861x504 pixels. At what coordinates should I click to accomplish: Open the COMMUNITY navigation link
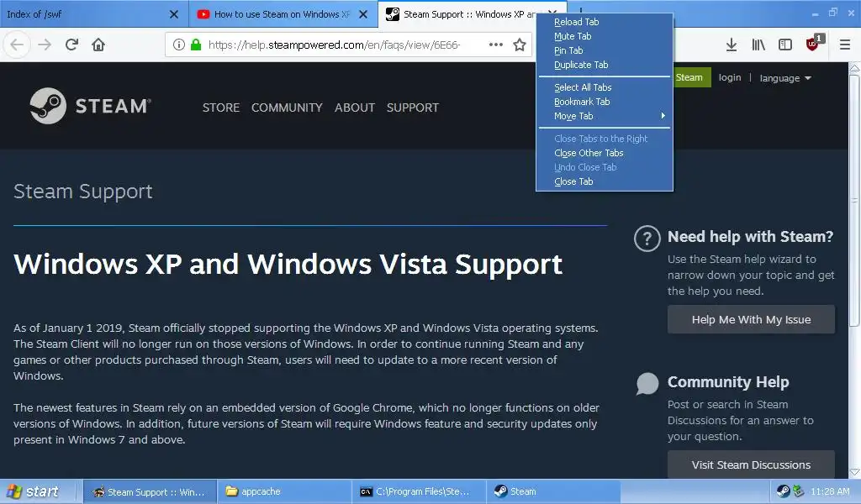tap(287, 108)
